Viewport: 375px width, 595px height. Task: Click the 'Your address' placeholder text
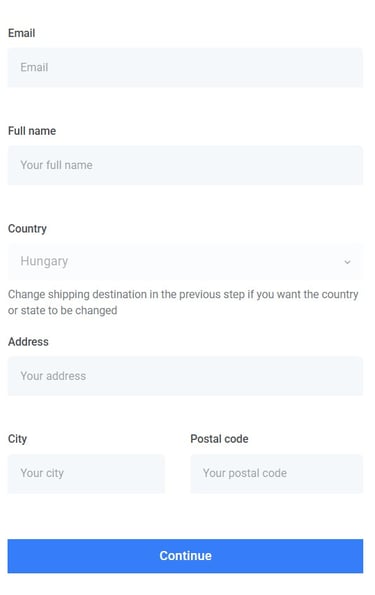click(53, 376)
